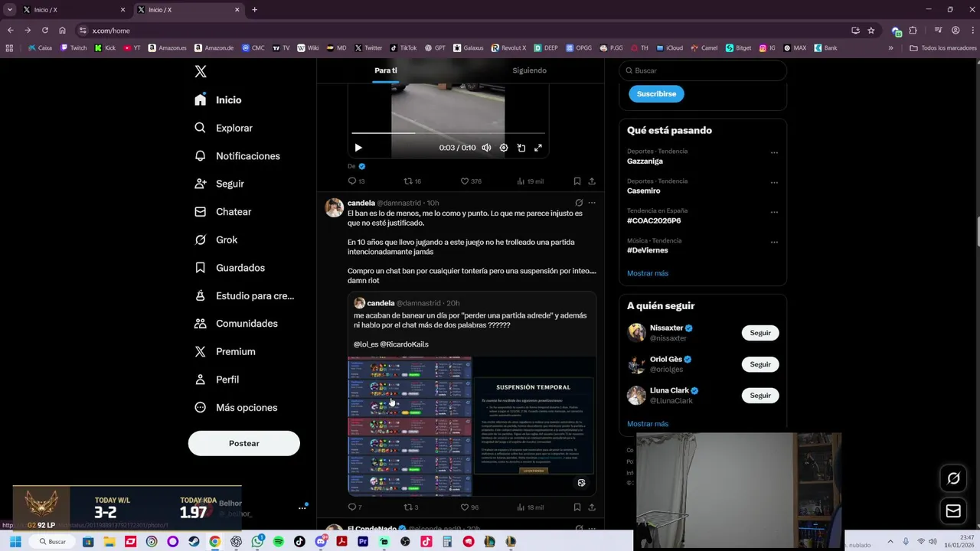This screenshot has height=551, width=980.
Task: Bookmark the video post
Action: point(577,181)
